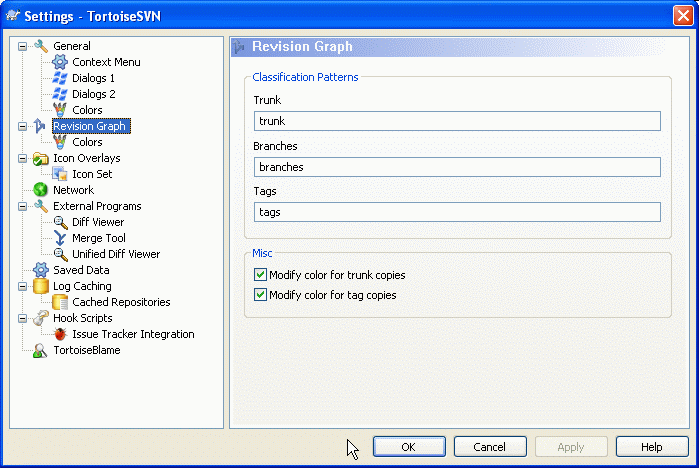The width and height of the screenshot is (699, 468).
Task: Collapse the External Programs tree node
Action: coord(22,206)
